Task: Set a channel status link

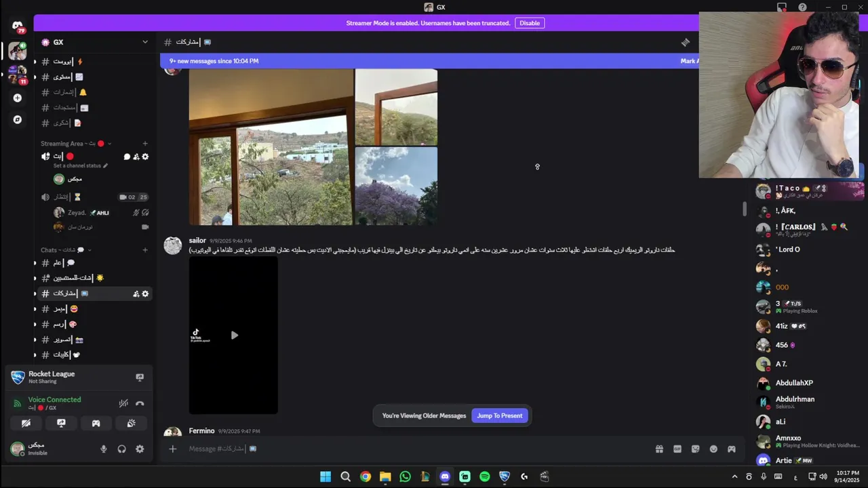Action: click(x=81, y=166)
